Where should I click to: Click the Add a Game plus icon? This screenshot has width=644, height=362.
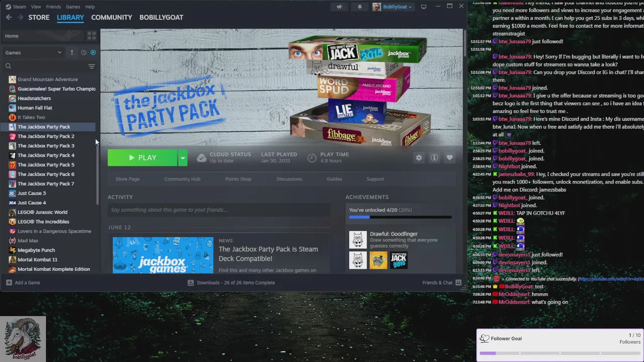click(9, 283)
